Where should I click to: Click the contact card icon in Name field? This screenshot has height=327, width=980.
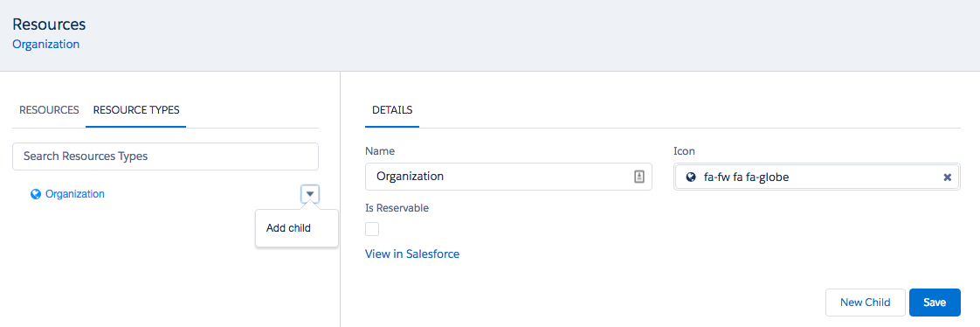point(639,177)
